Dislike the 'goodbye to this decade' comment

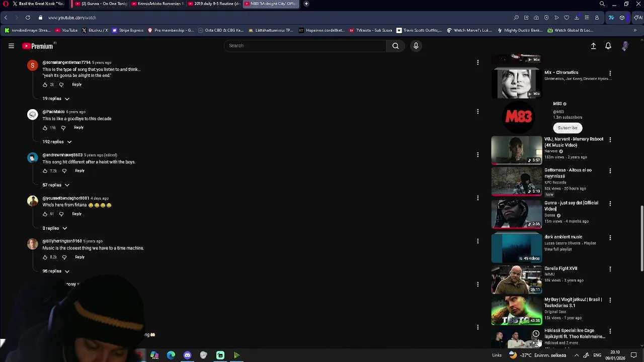click(x=63, y=128)
